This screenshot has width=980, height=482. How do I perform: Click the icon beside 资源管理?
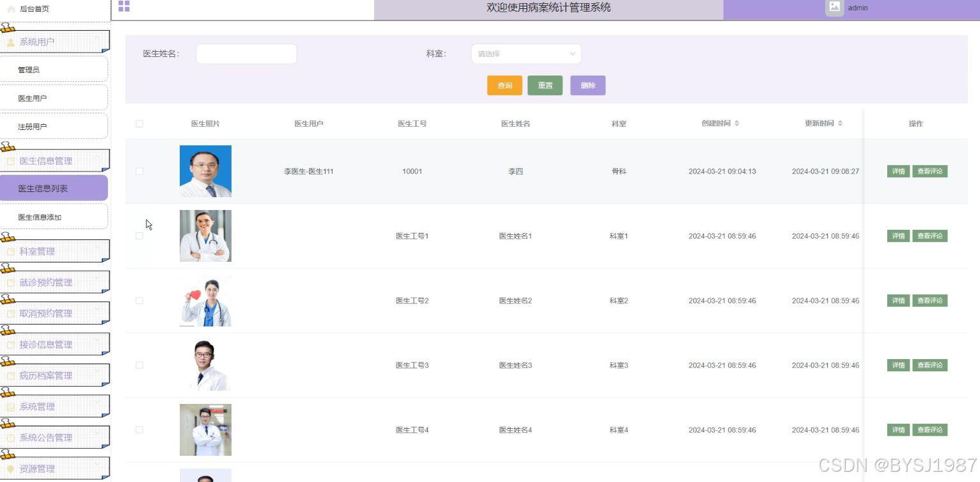click(11, 469)
